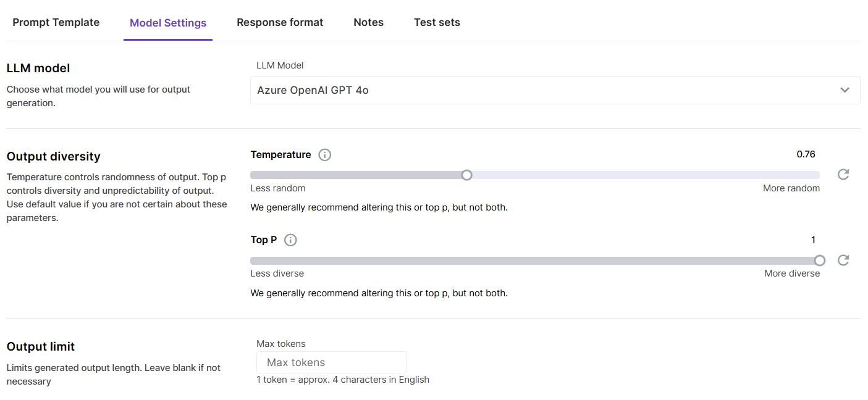This screenshot has width=868, height=400.
Task: Click the Top P value 1
Action: [813, 240]
